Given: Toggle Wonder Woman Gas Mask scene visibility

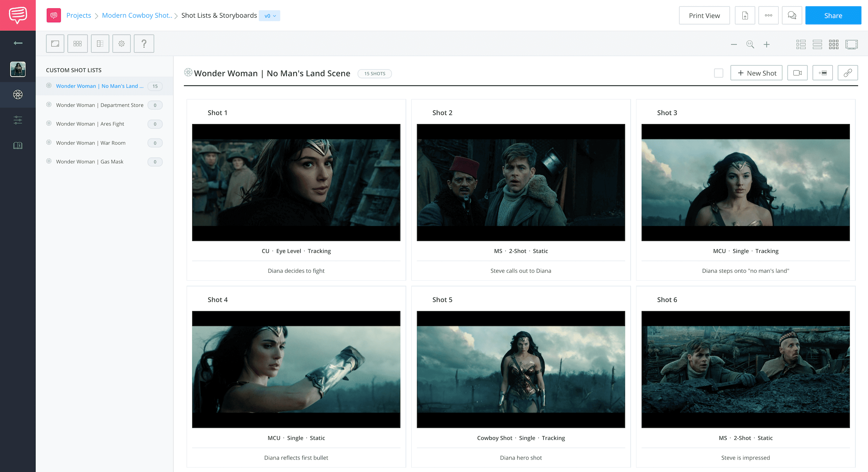Looking at the screenshot, I should (x=50, y=161).
